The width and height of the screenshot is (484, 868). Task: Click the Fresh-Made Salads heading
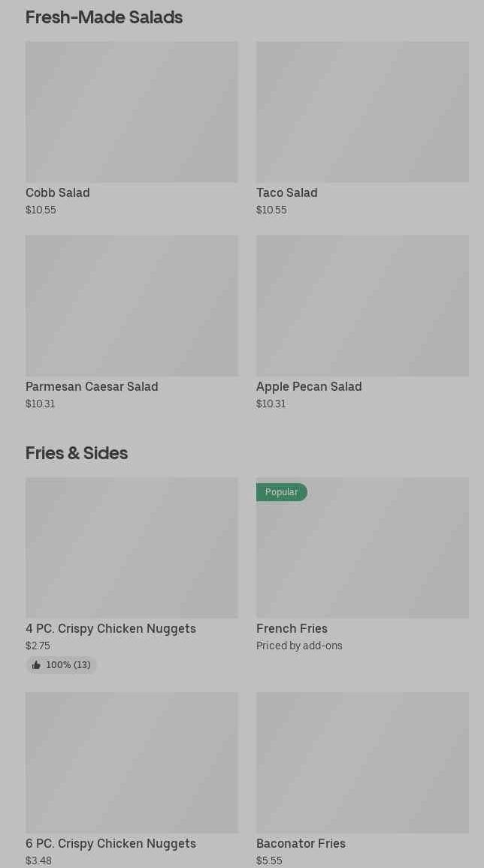click(104, 17)
